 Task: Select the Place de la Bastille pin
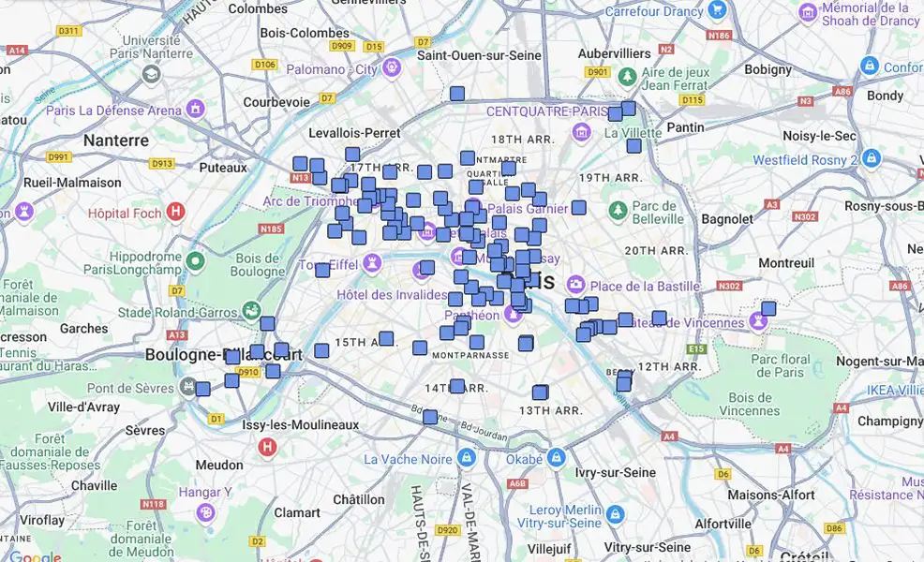pos(575,284)
